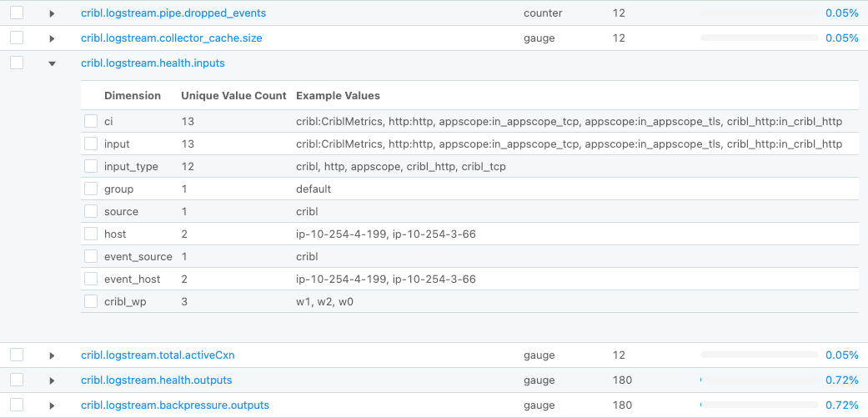Check the cribl_wp dimension checkbox
This screenshot has height=418, width=868.
point(91,302)
